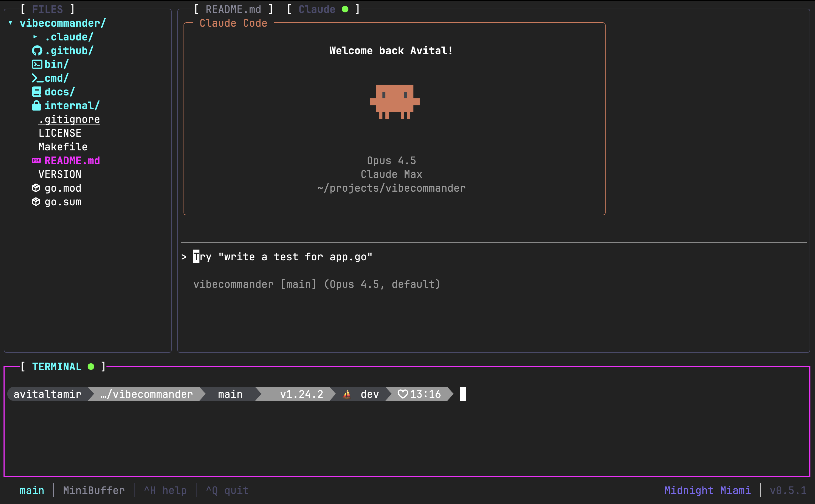Click the GitHub icon next to .github folder

tap(37, 50)
